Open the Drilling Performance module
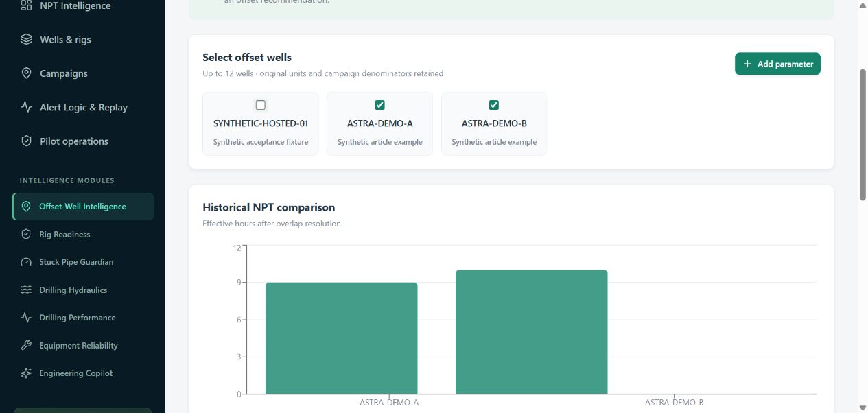 pyautogui.click(x=83, y=318)
